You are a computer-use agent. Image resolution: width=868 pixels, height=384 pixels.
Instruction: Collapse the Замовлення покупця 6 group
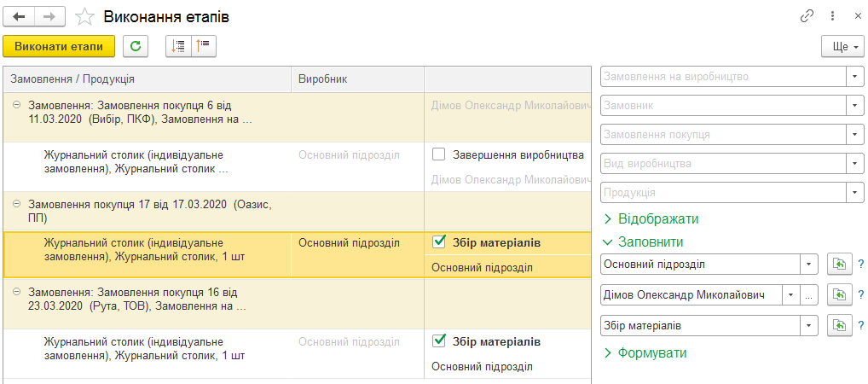point(16,105)
